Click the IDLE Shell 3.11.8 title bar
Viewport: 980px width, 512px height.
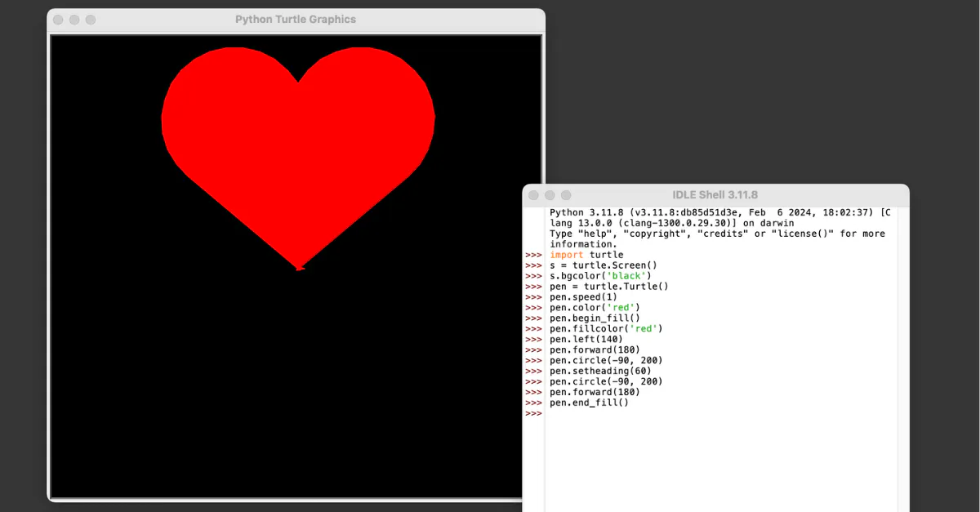pos(715,195)
